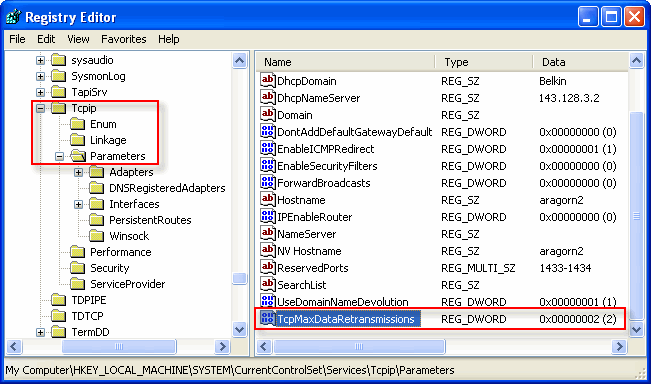Click the PersistentRoutes folder icon

pos(97,220)
